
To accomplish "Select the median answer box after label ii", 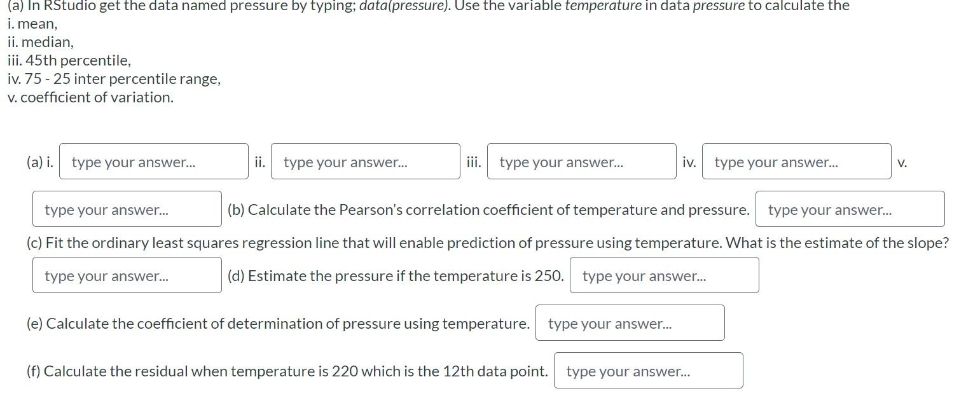I will (365, 161).
